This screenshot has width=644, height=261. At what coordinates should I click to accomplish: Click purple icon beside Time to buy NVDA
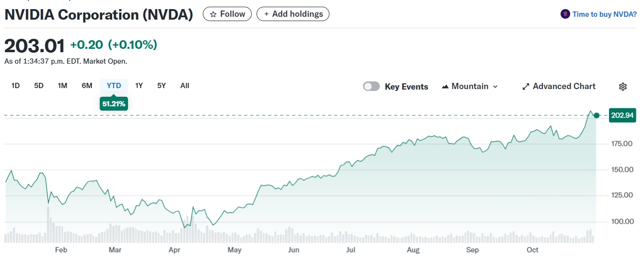coord(565,14)
